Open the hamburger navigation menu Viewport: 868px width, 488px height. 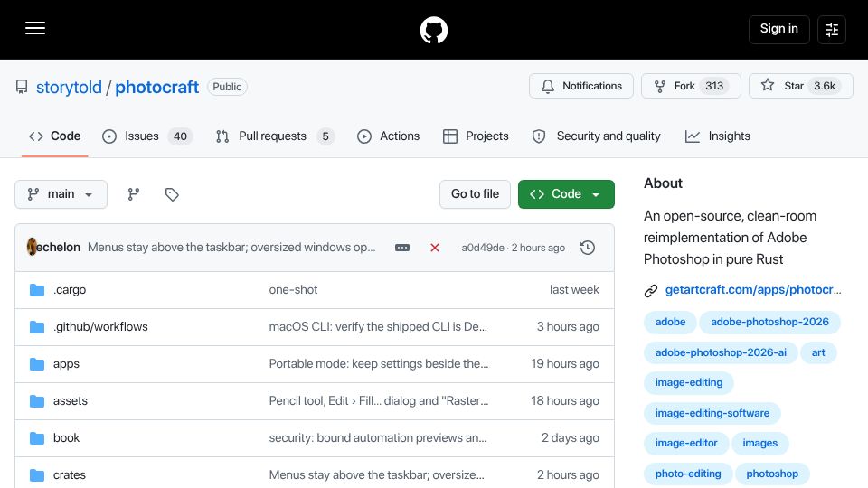35,28
